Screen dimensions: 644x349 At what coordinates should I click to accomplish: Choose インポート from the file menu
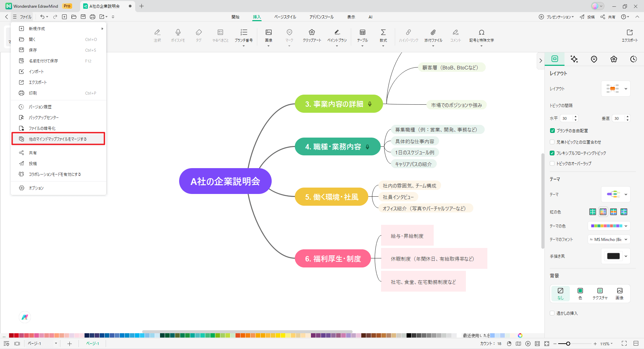[58, 72]
